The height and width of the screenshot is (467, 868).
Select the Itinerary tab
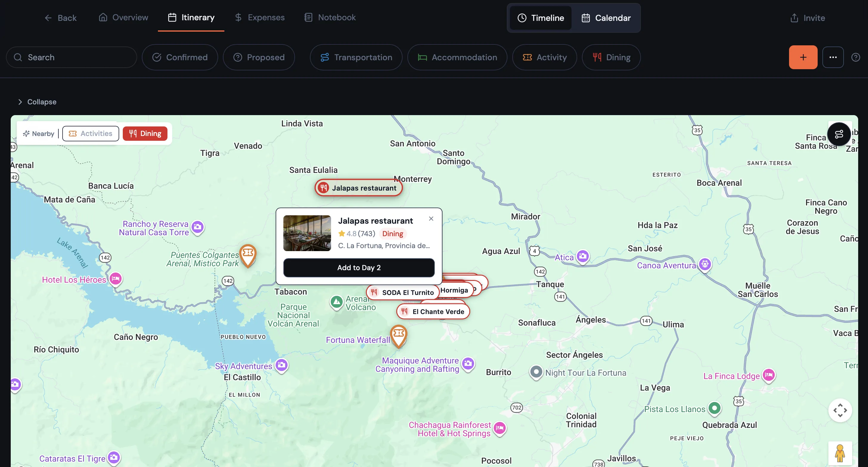point(191,17)
